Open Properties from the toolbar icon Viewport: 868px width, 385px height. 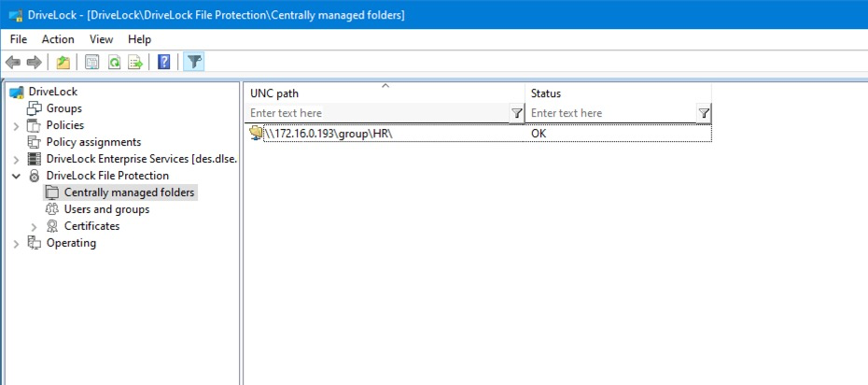(x=91, y=63)
